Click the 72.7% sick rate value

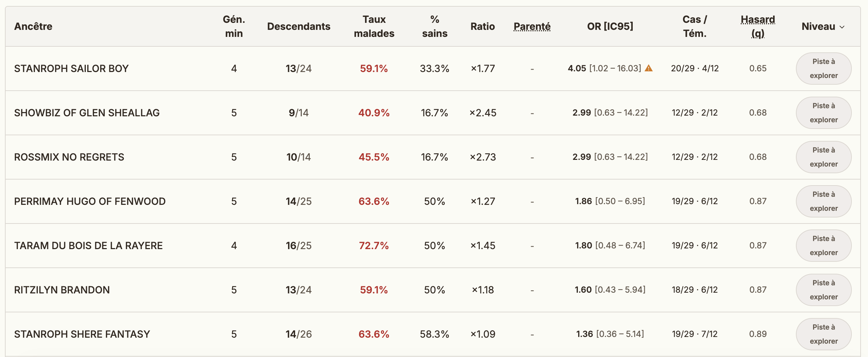click(374, 246)
